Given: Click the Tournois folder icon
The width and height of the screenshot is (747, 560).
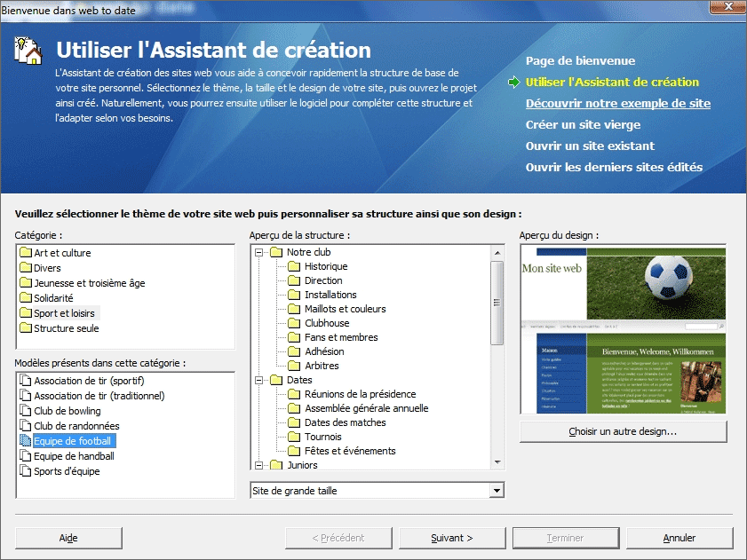Looking at the screenshot, I should tap(294, 437).
